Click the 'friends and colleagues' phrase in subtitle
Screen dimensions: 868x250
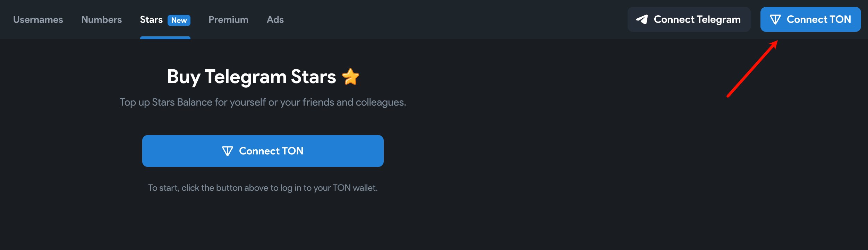(x=354, y=102)
